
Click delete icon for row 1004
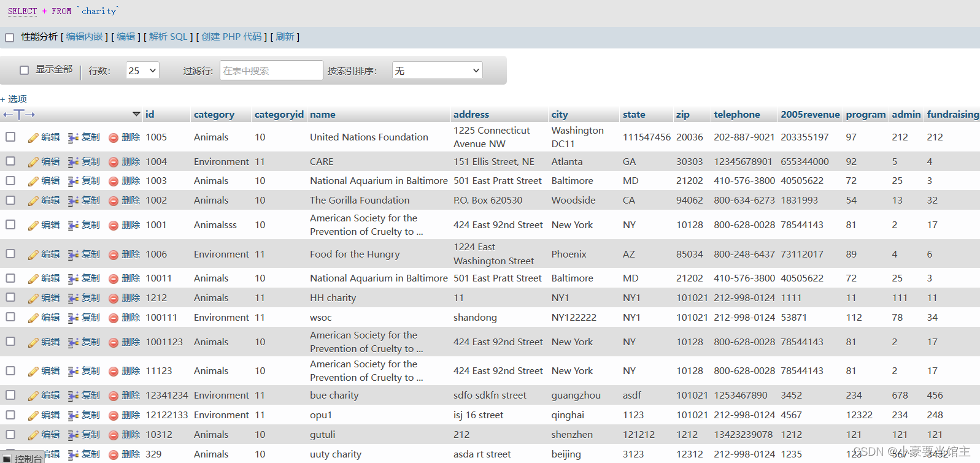click(114, 163)
